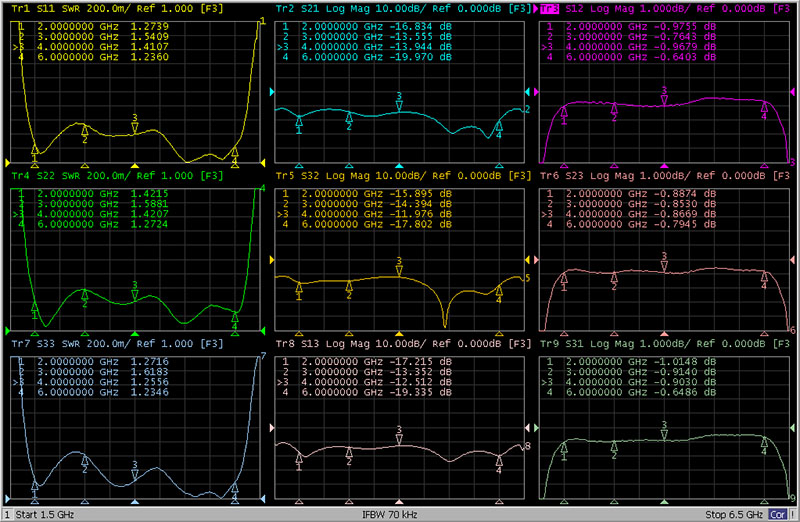Select marker 3 on the Tr1 S11 trace

(135, 127)
